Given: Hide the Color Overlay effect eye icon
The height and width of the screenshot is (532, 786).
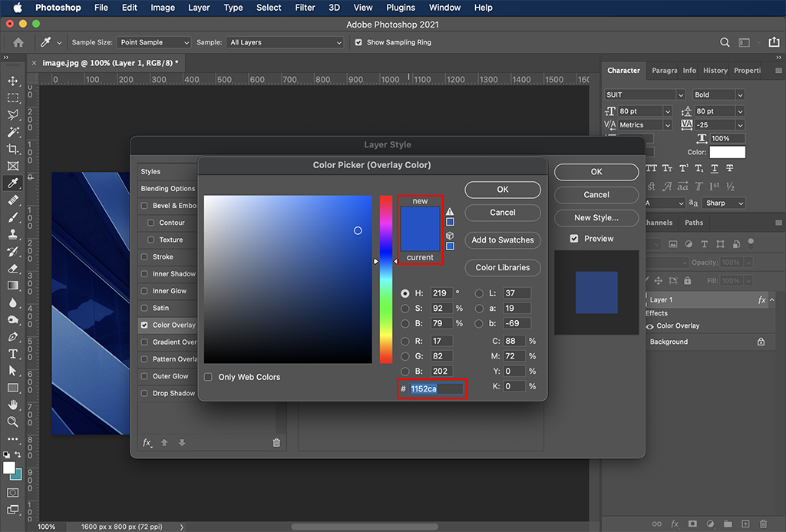Looking at the screenshot, I should [649, 326].
